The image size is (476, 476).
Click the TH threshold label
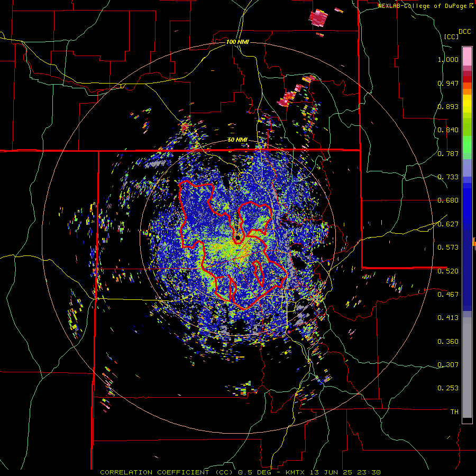454,412
